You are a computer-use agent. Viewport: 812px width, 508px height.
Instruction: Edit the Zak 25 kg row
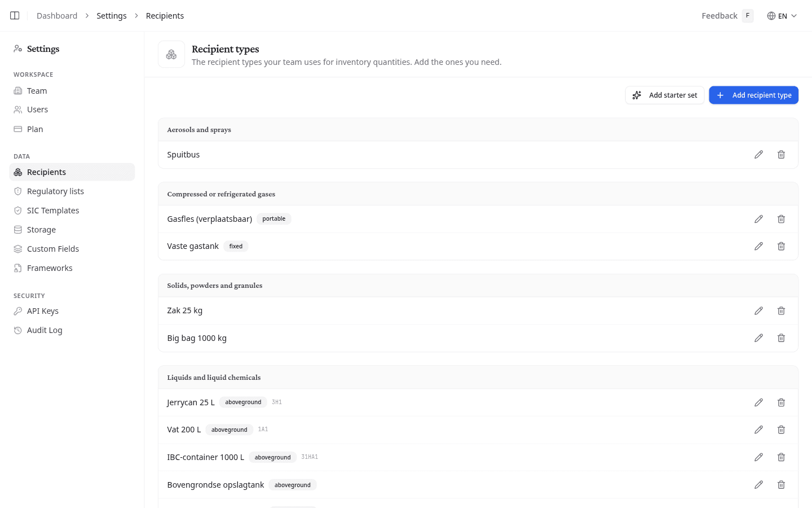click(x=758, y=310)
